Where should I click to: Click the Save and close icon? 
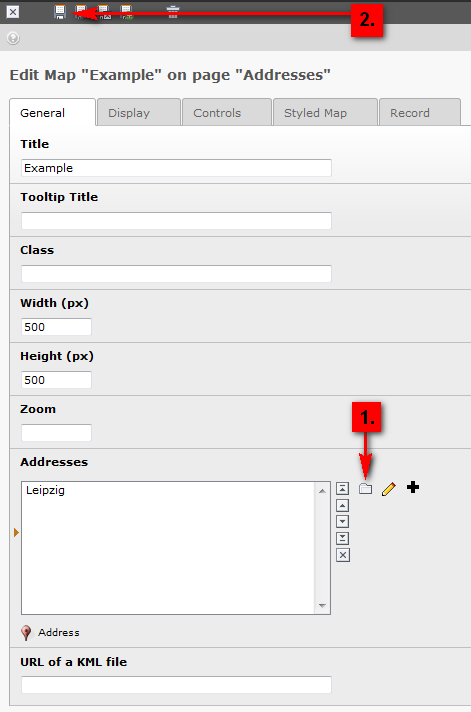[104, 12]
